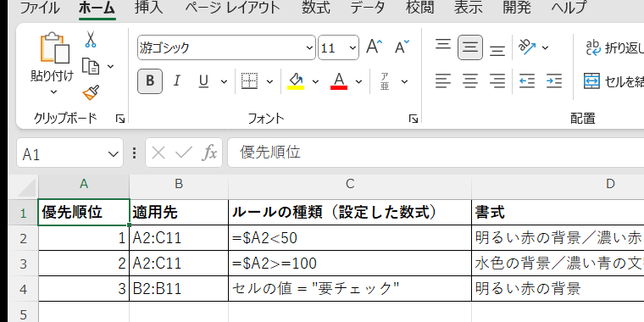Apply cell borders icon

(249, 80)
